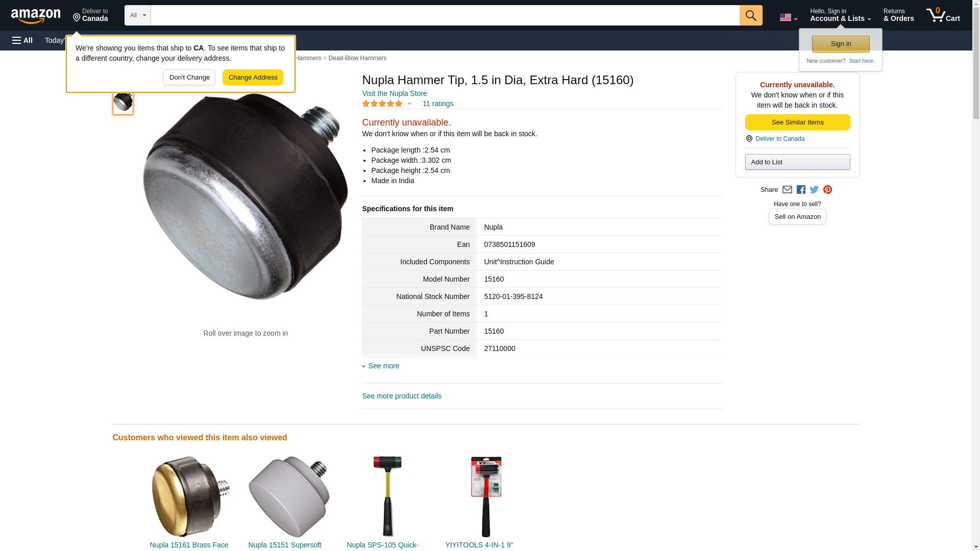
Task: Select the hammer tip thumbnail image
Action: [123, 102]
